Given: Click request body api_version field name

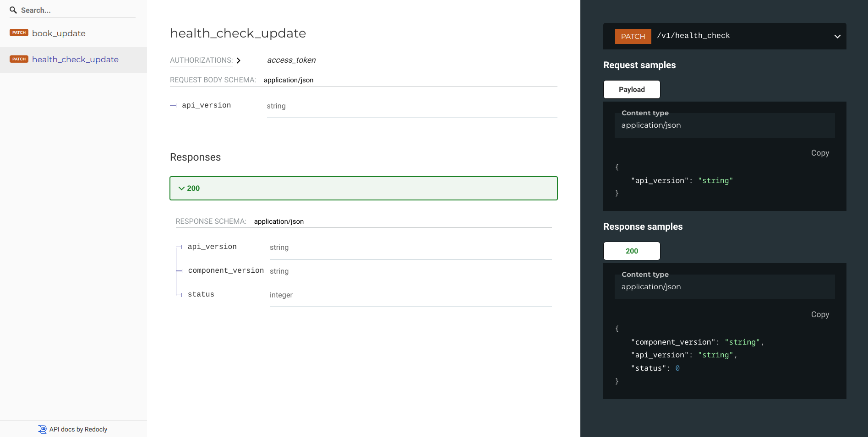Looking at the screenshot, I should click(x=206, y=105).
